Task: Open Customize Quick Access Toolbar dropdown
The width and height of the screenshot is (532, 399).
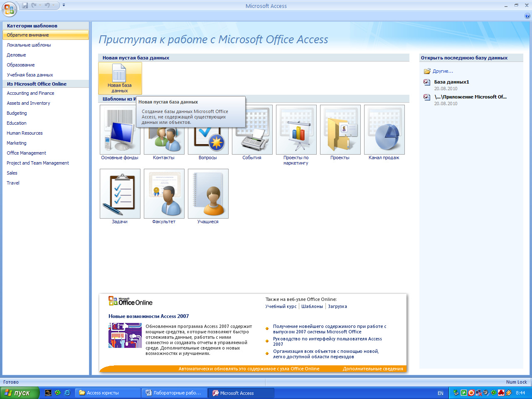Action: tap(64, 5)
